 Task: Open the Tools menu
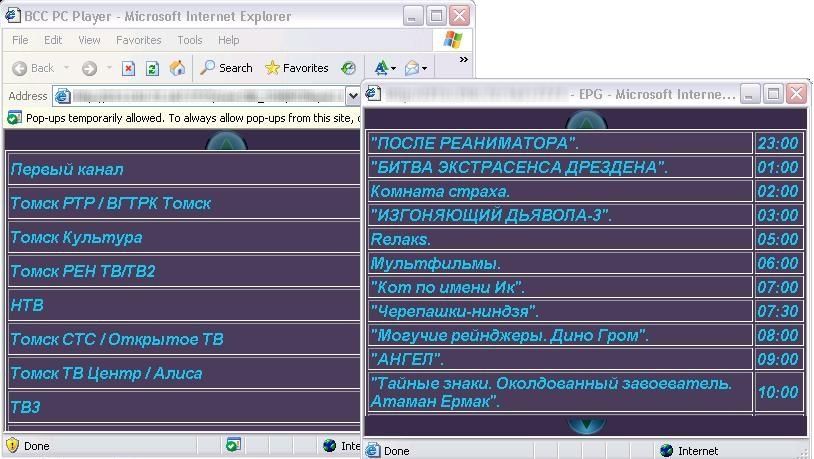189,40
